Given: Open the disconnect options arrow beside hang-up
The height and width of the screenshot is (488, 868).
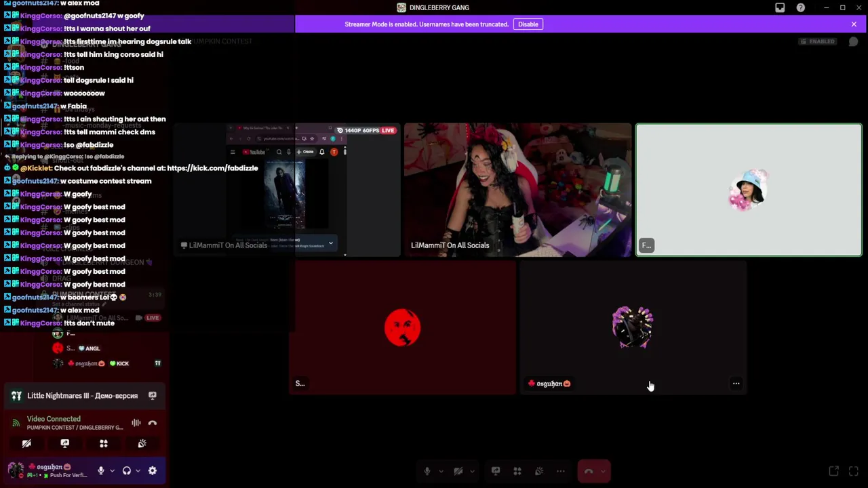Looking at the screenshot, I should pyautogui.click(x=604, y=471).
